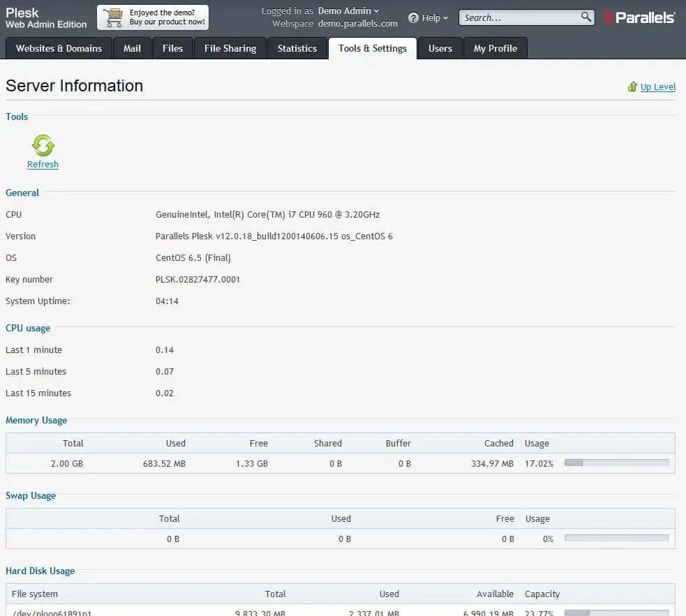Focus the Search input field

point(520,17)
